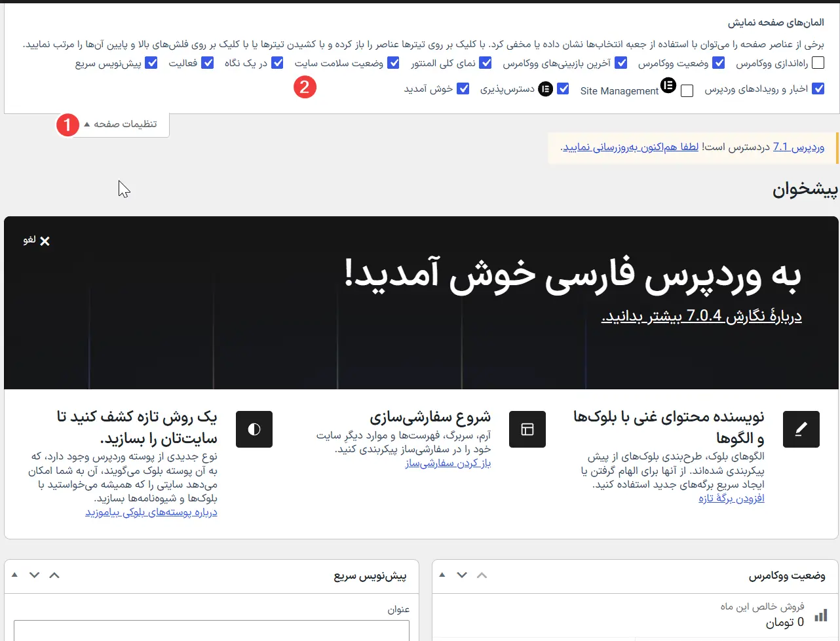Image resolution: width=840 pixels, height=641 pixels.
Task: Uncheck the خوش آمدید checkbox
Action: click(x=463, y=88)
